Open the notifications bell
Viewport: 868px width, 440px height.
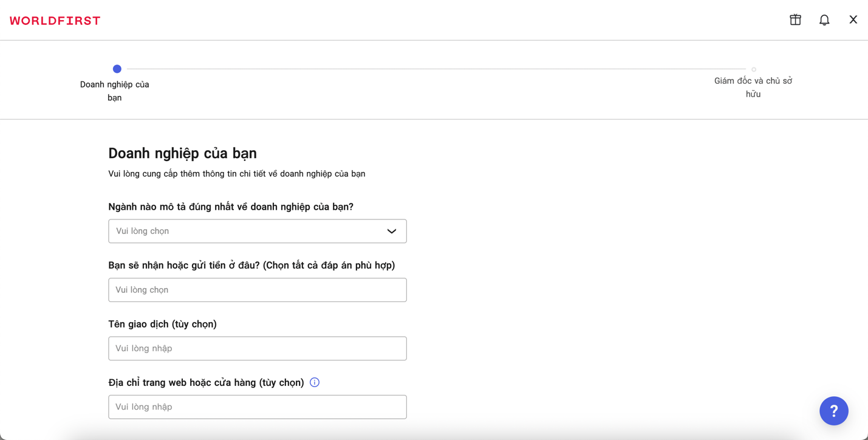tap(824, 20)
